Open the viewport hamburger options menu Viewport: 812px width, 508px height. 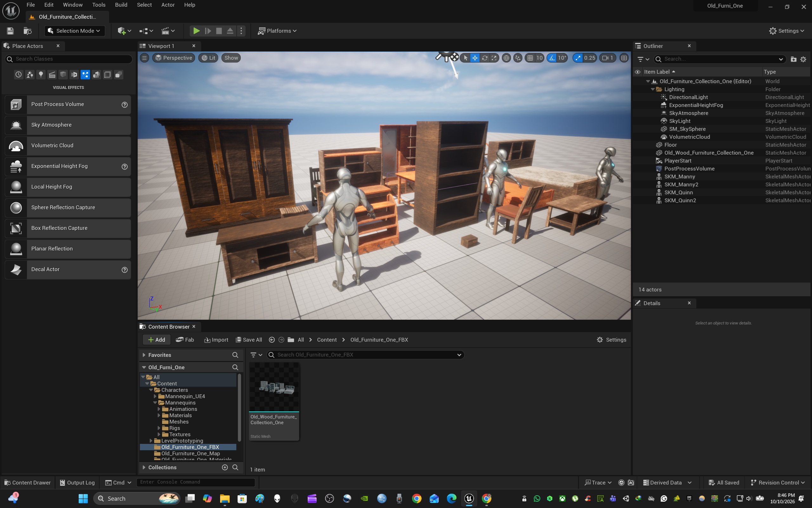[x=145, y=58]
